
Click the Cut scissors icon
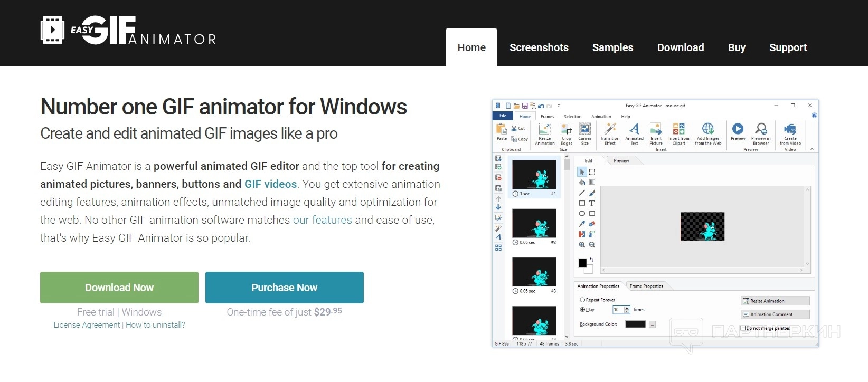point(514,128)
